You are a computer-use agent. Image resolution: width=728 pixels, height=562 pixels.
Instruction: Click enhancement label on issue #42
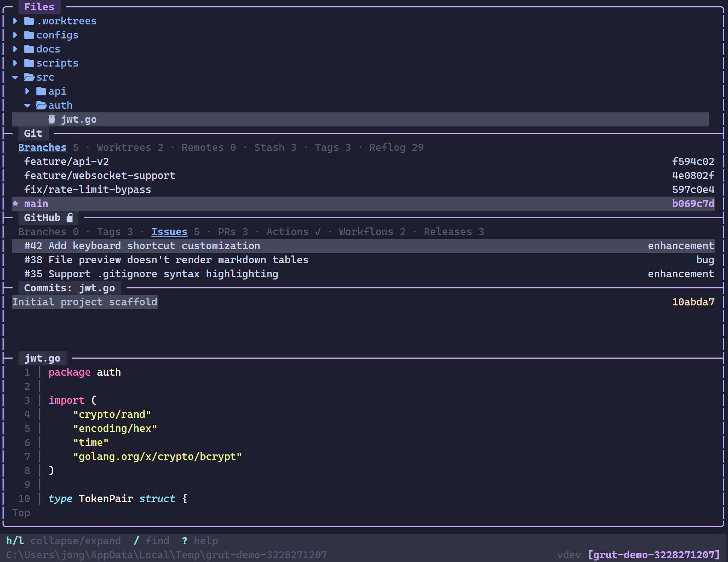pos(681,246)
